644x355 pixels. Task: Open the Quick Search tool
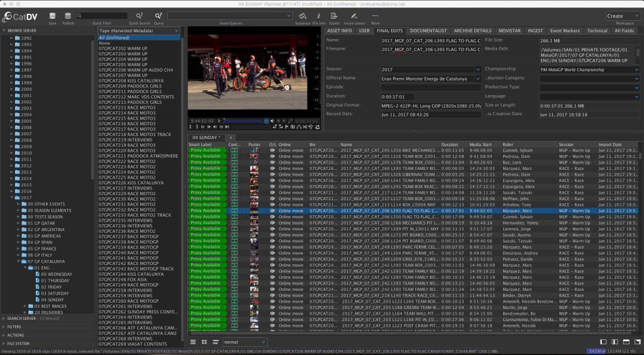(139, 16)
